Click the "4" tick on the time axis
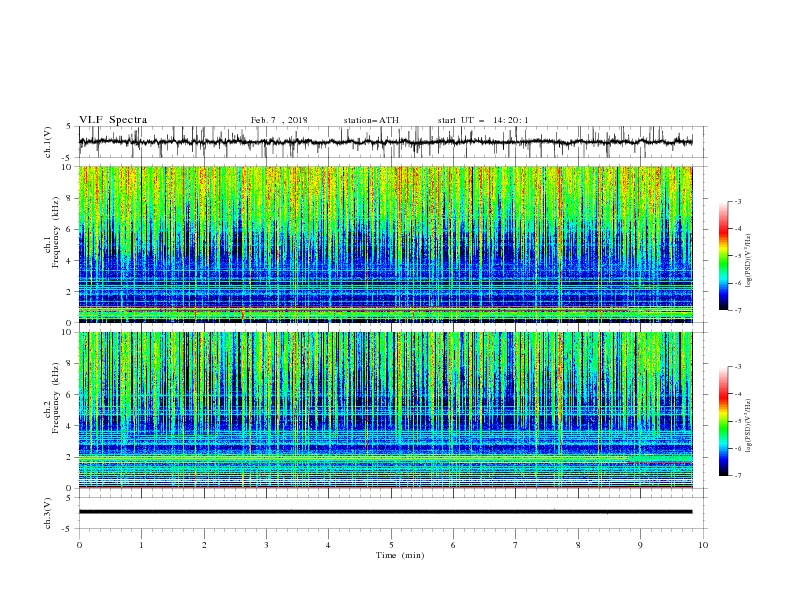The height and width of the screenshot is (612, 792). tap(329, 545)
